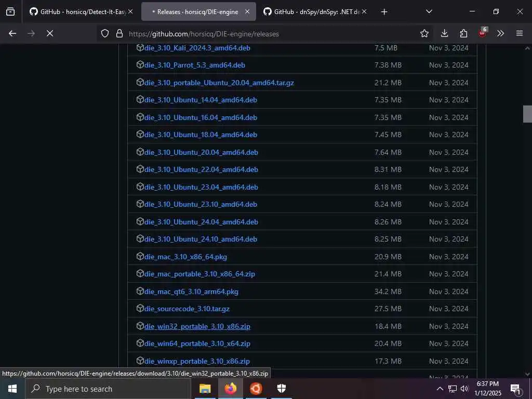This screenshot has height=399, width=532.
Task: Close the Detect-It-Easy tab
Action: tap(130, 12)
